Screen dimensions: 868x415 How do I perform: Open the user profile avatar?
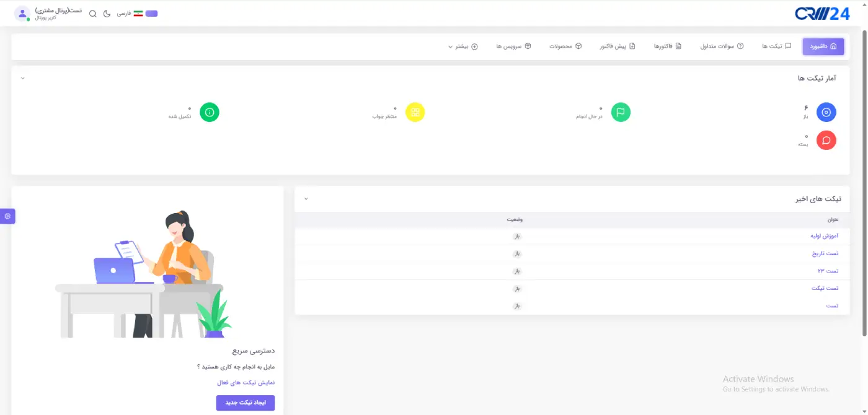[x=22, y=14]
